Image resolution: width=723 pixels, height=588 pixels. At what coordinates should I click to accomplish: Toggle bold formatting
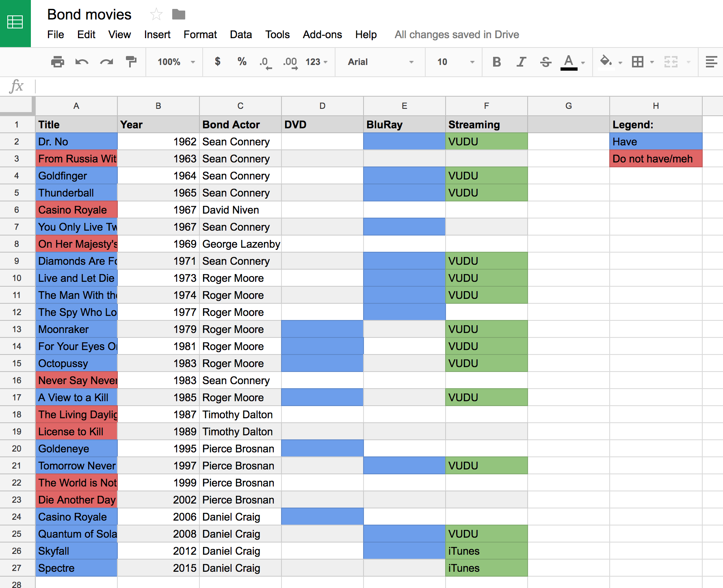(496, 62)
